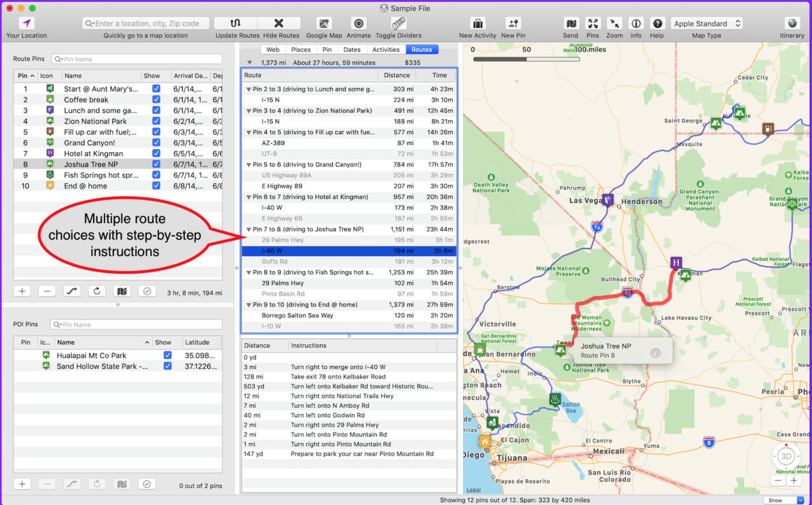This screenshot has width=812, height=505.
Task: Toggle Show checkbox for Grand Canyon! pin
Action: tap(156, 143)
